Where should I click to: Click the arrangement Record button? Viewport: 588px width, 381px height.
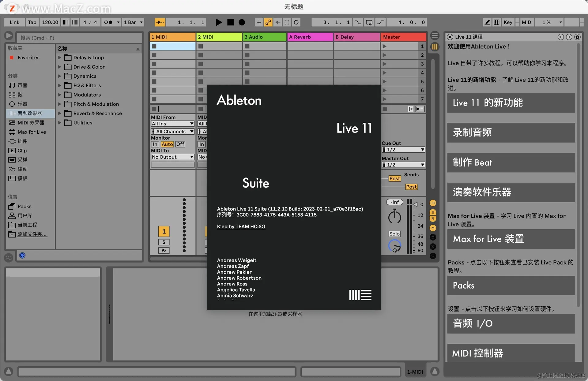click(242, 22)
